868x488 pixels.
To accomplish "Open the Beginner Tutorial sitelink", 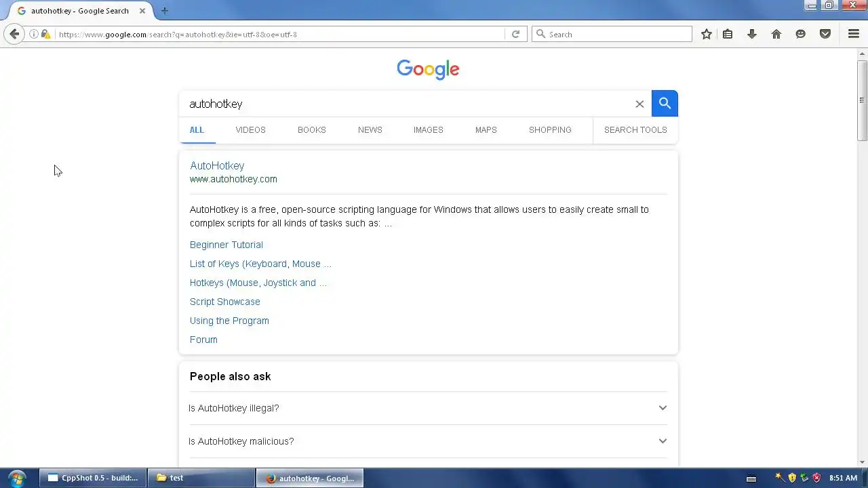I will point(226,245).
